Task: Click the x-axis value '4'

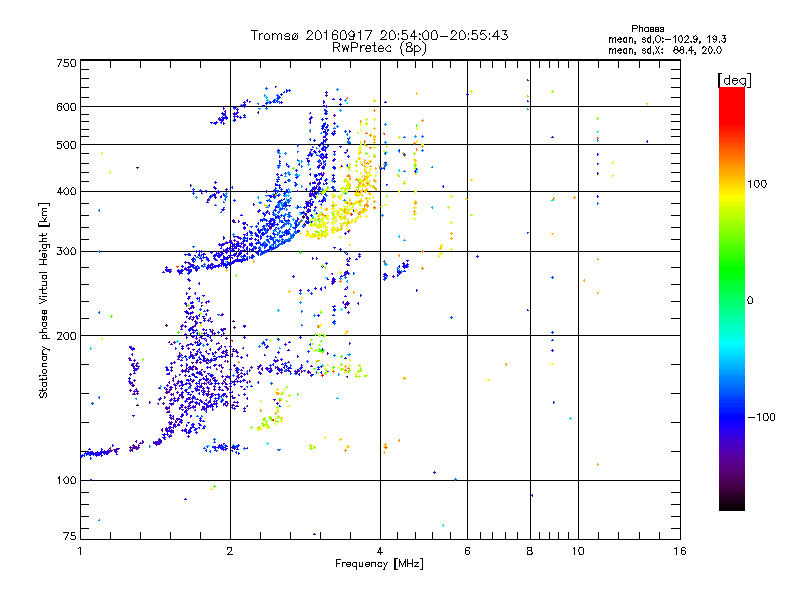Action: pyautogui.click(x=380, y=551)
